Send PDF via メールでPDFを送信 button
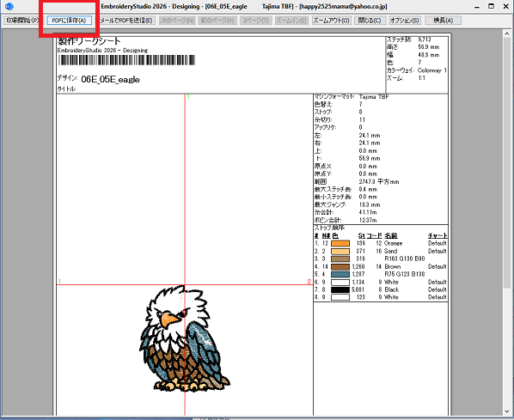This screenshot has height=420, width=514. point(126,21)
